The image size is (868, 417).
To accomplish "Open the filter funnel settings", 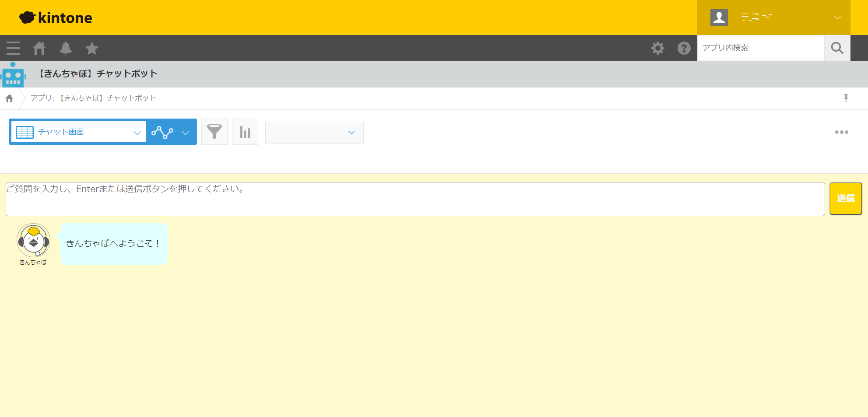I will point(214,132).
